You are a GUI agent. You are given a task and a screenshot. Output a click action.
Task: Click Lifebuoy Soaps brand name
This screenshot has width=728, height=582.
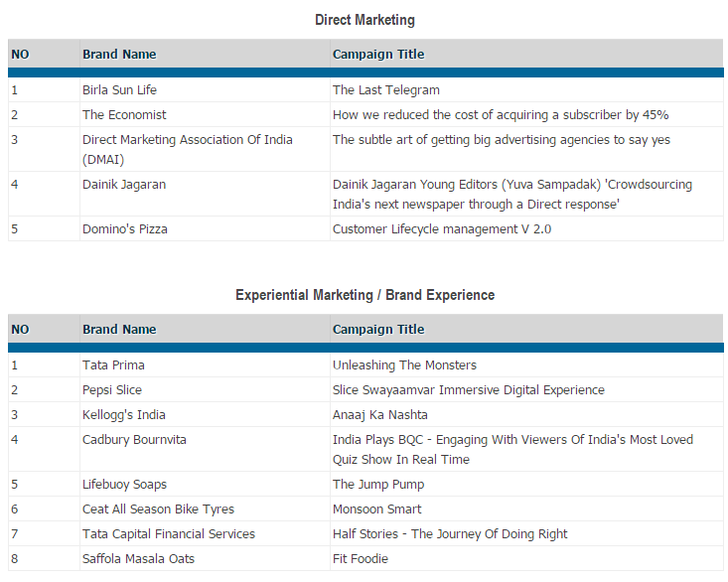point(124,485)
